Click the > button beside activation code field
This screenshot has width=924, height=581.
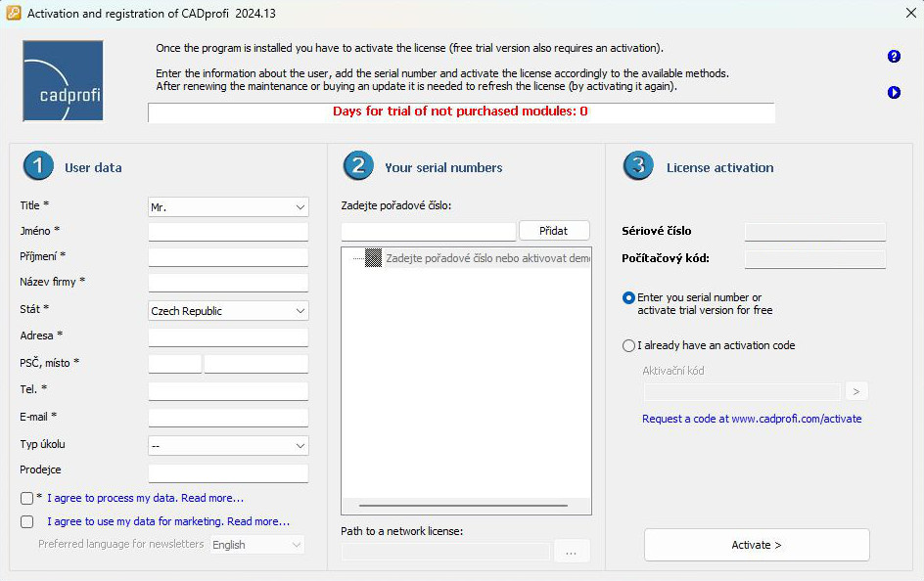tap(856, 391)
